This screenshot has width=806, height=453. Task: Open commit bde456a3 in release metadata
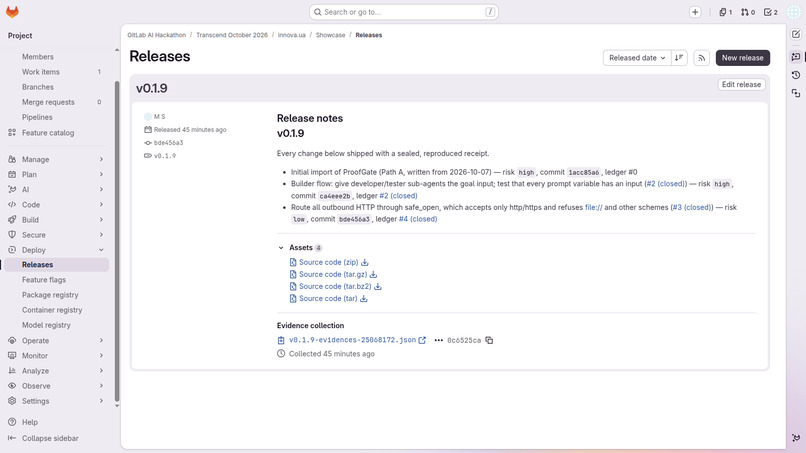pyautogui.click(x=169, y=143)
